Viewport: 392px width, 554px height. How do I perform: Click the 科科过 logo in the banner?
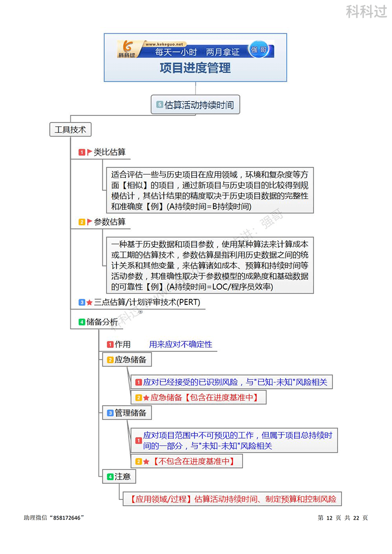click(x=128, y=49)
